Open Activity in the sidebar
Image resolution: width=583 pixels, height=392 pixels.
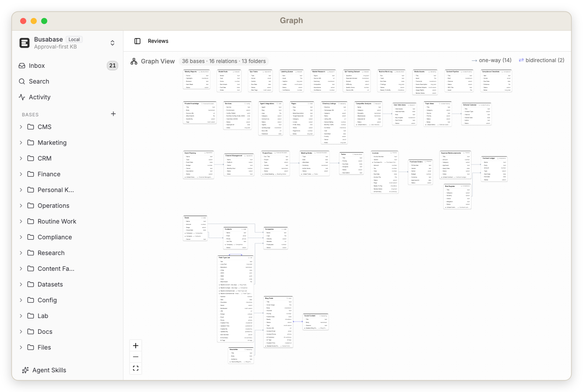click(x=68, y=97)
